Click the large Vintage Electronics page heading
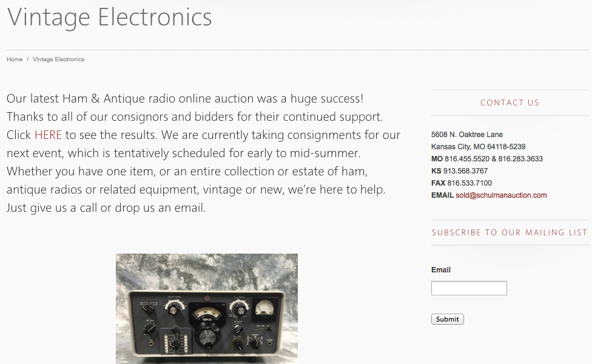This screenshot has height=364, width=592. pos(110,17)
